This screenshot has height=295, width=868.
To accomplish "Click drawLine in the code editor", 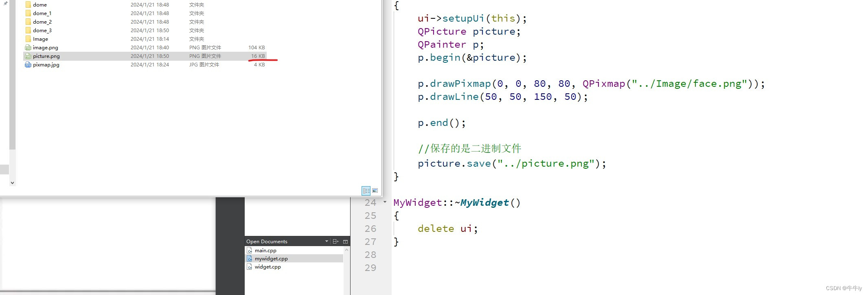I will (454, 97).
